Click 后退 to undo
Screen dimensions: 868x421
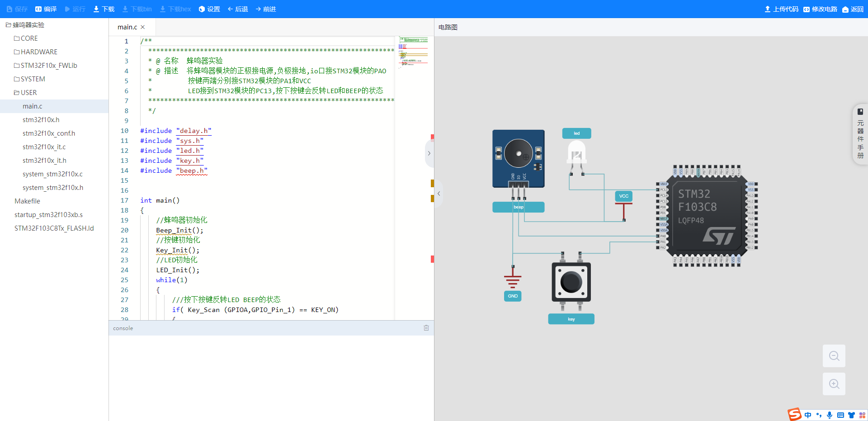click(238, 9)
